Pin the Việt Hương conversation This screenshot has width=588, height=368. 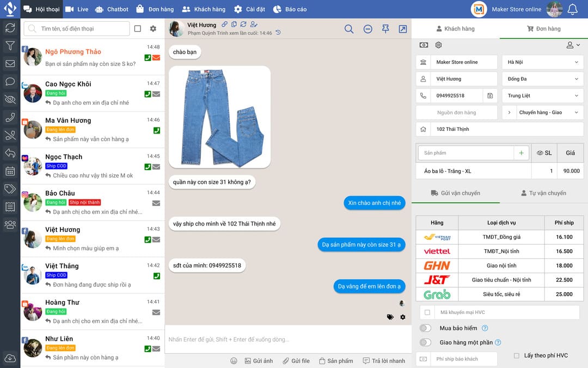pyautogui.click(x=385, y=29)
